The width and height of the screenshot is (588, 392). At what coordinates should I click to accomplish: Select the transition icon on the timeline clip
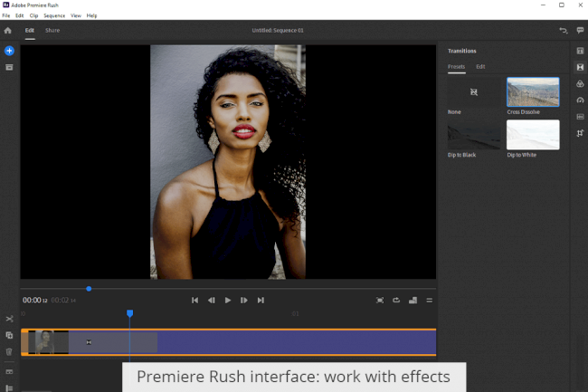(x=89, y=342)
